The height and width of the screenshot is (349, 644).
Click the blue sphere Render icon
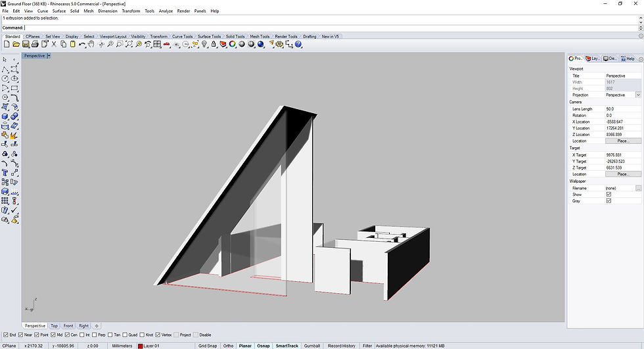[261, 44]
